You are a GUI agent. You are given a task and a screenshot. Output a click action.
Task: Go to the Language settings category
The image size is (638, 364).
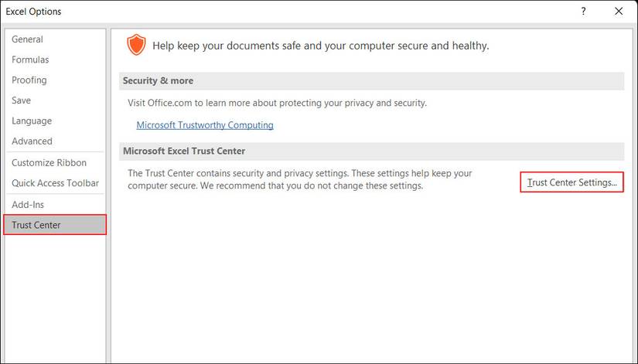[x=32, y=121]
